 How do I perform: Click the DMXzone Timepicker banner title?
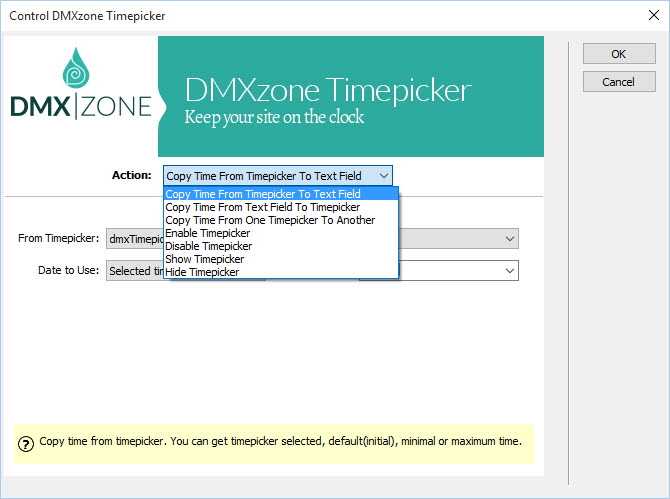coord(328,90)
